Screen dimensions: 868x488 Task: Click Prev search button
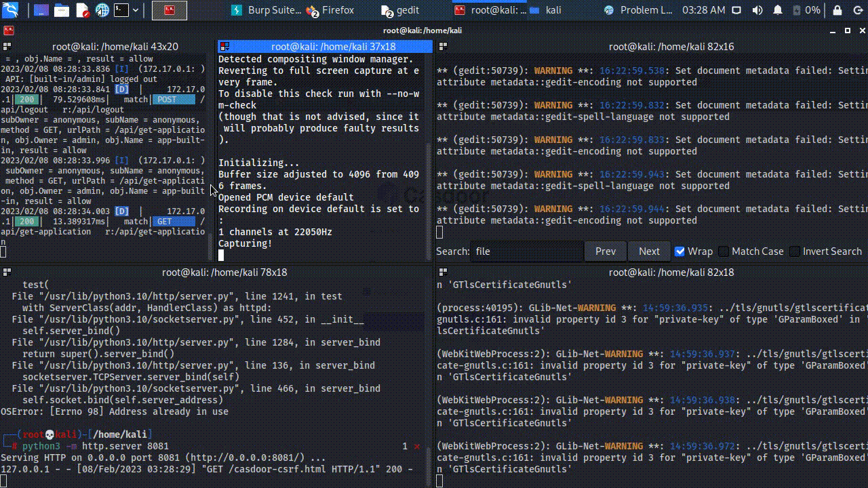point(606,251)
